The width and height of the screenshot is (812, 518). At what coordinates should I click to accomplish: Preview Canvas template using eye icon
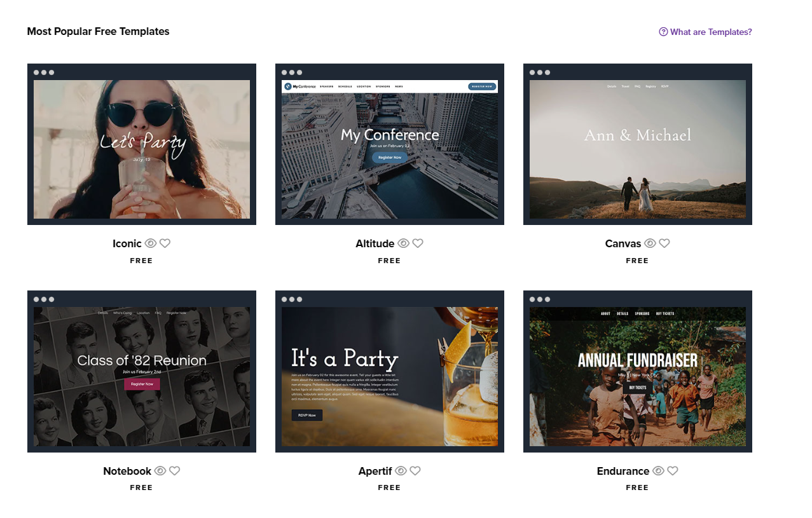coord(650,243)
